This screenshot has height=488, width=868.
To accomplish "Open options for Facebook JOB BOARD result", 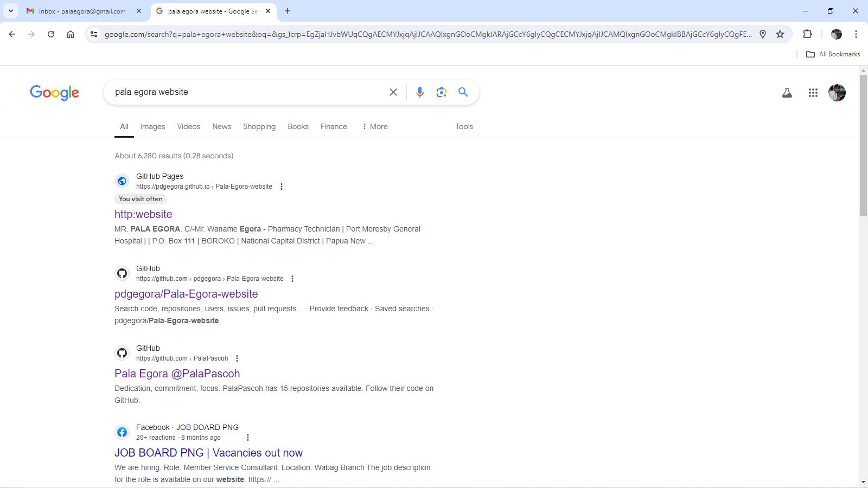I will tap(247, 438).
